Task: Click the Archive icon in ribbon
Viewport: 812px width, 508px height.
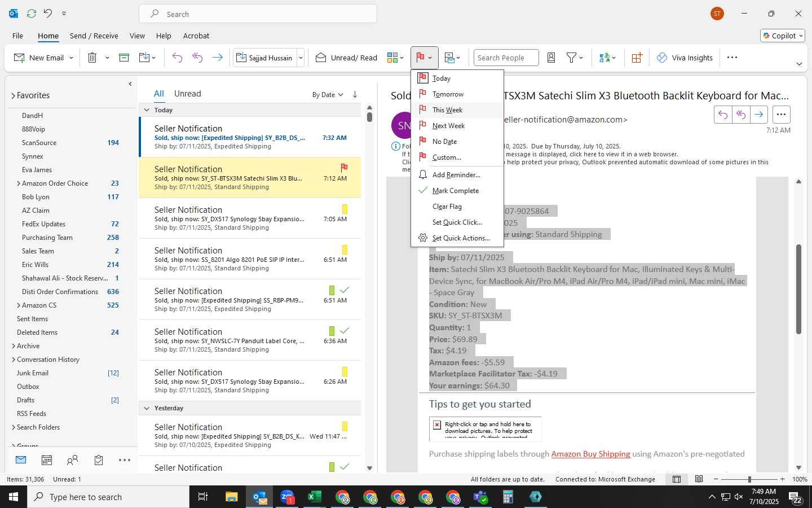Action: tap(124, 58)
